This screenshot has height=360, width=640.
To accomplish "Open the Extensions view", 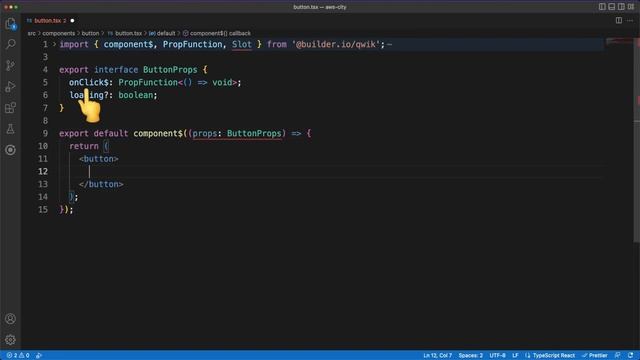I will tap(11, 107).
